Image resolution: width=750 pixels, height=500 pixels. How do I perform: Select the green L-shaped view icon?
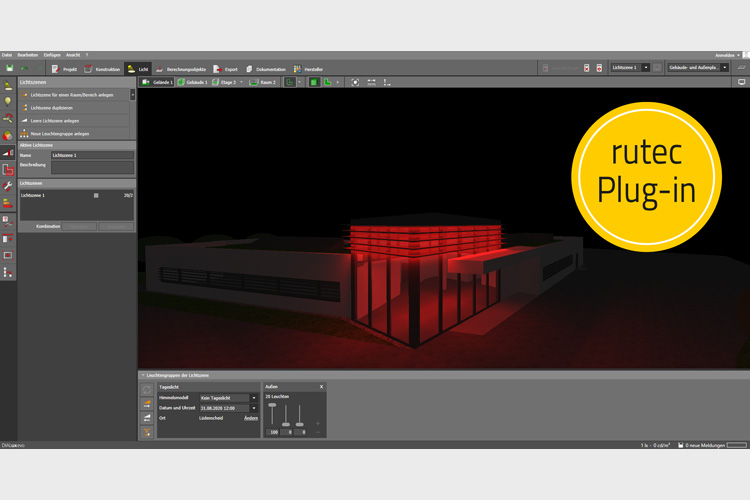coord(328,82)
